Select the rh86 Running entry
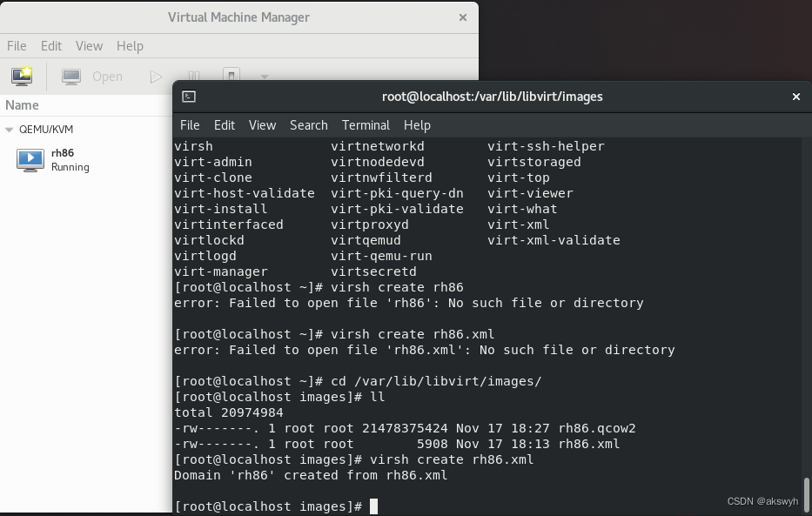812x516 pixels. coord(86,160)
